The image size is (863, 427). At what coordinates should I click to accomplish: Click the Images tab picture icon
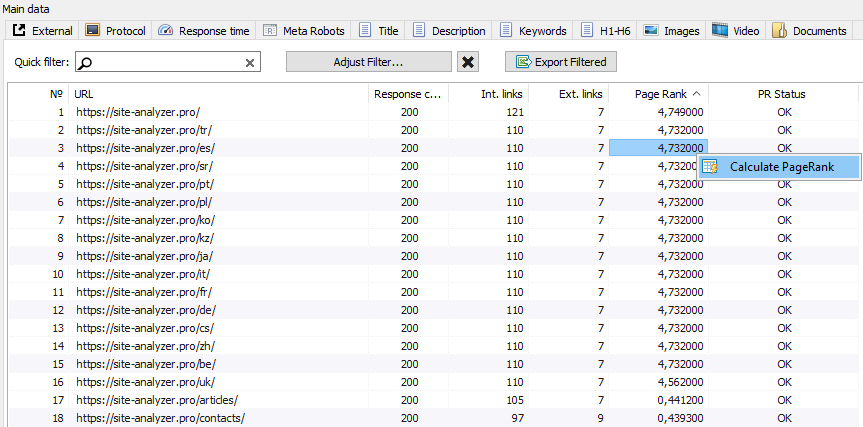pos(651,30)
